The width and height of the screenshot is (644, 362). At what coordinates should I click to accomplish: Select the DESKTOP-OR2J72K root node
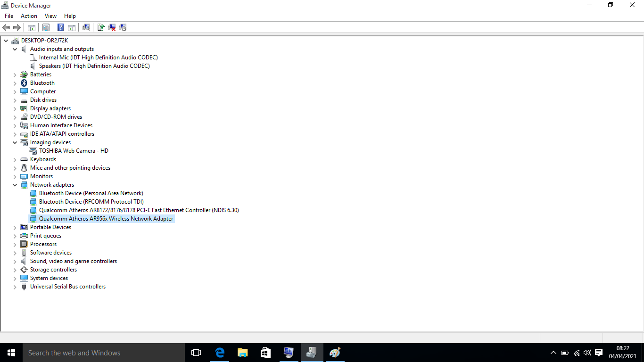pyautogui.click(x=44, y=41)
